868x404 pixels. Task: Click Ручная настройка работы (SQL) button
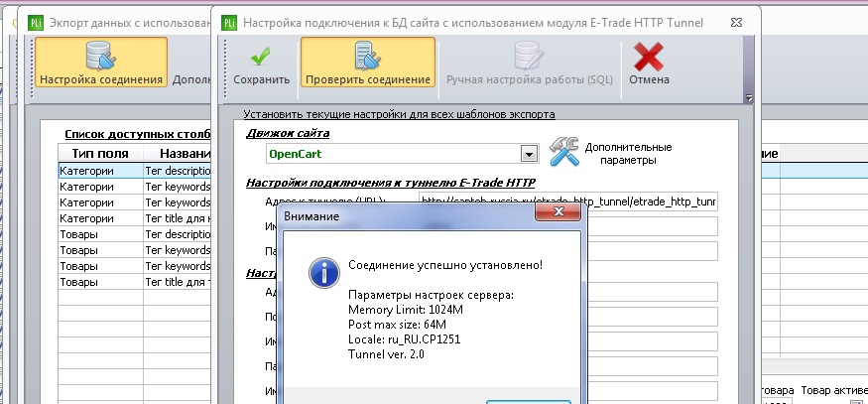(x=530, y=63)
